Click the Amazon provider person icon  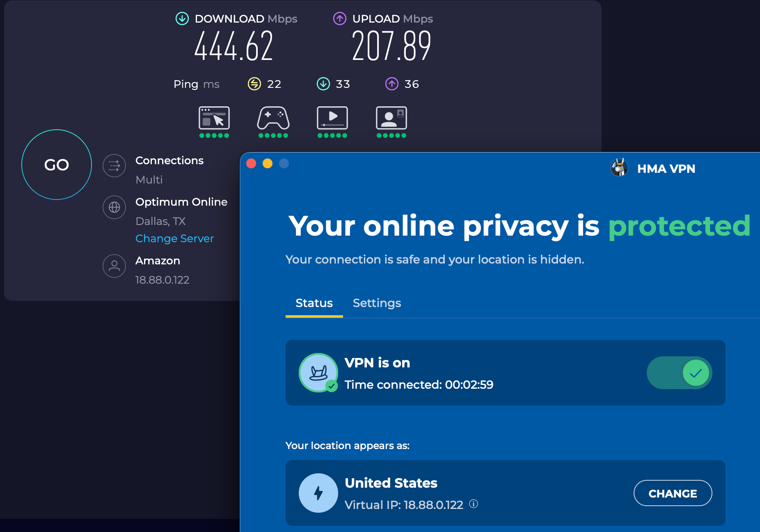pyautogui.click(x=114, y=266)
